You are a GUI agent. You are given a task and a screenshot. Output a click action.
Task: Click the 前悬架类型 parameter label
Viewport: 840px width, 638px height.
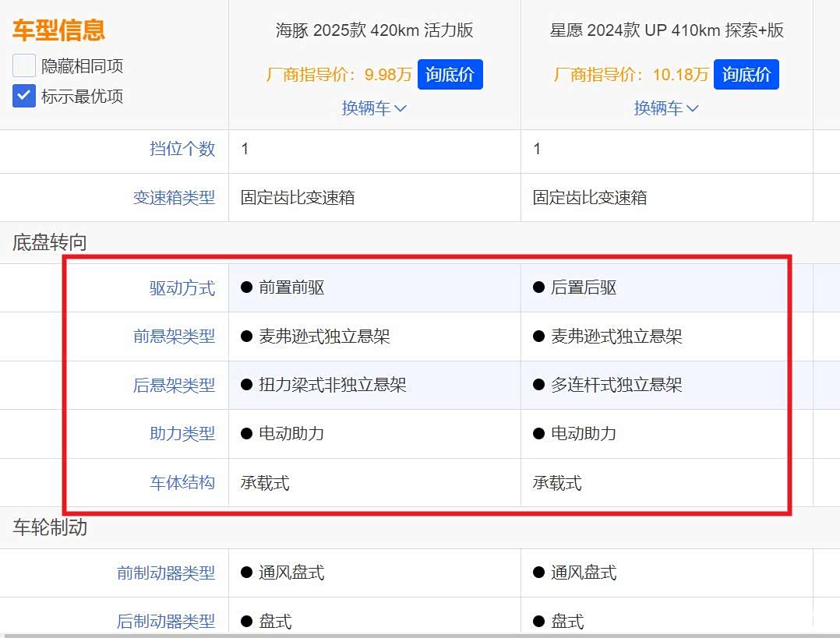tap(174, 337)
